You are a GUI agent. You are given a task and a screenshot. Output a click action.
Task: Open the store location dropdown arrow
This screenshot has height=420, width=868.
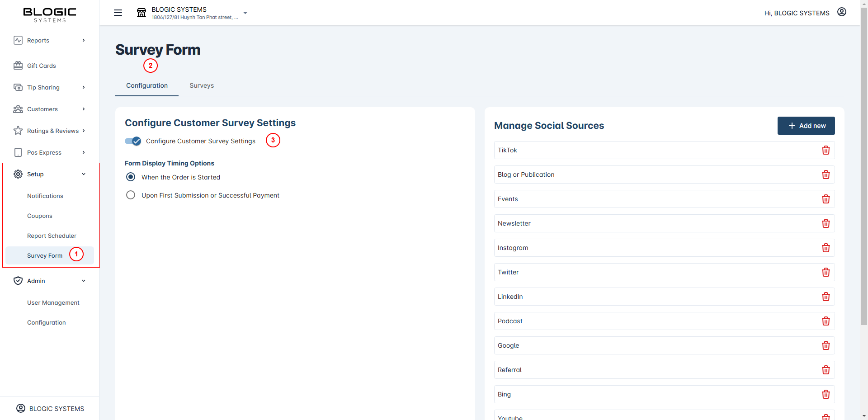[245, 13]
